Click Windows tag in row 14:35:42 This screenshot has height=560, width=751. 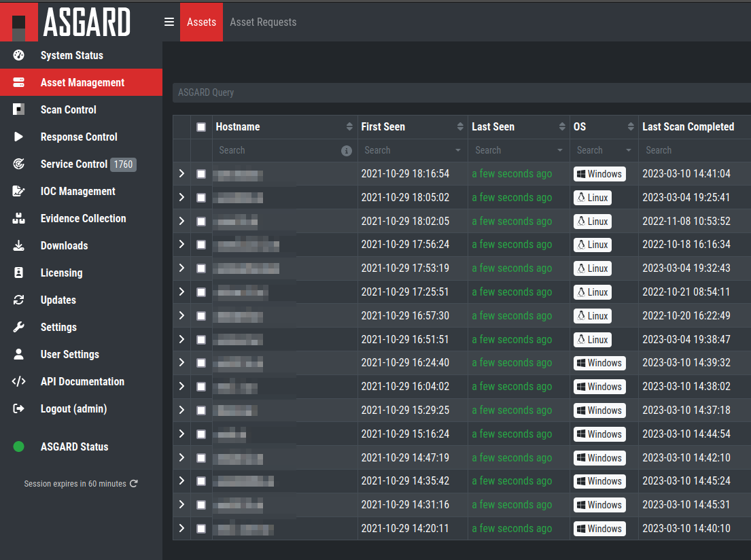click(599, 481)
